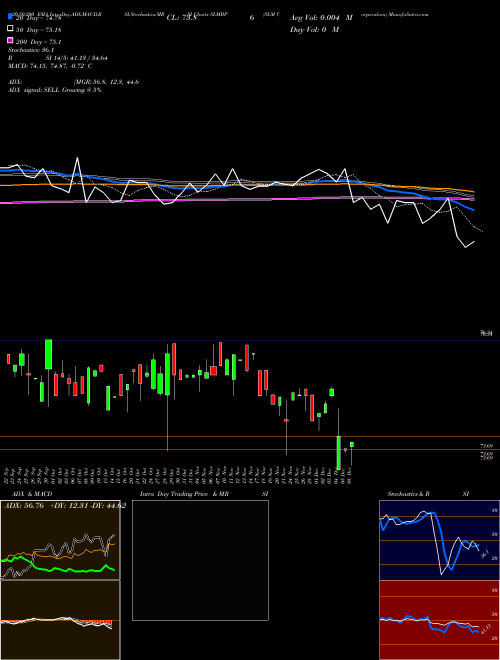The height and width of the screenshot is (660, 500).
Task: Click the empty intraday trading price chart box
Action: pos(200,560)
